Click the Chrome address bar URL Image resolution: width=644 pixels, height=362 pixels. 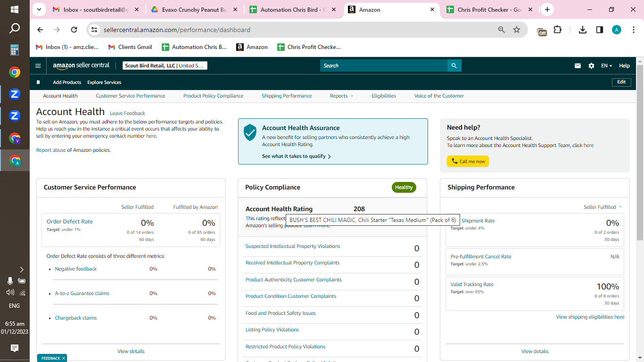coord(177,30)
